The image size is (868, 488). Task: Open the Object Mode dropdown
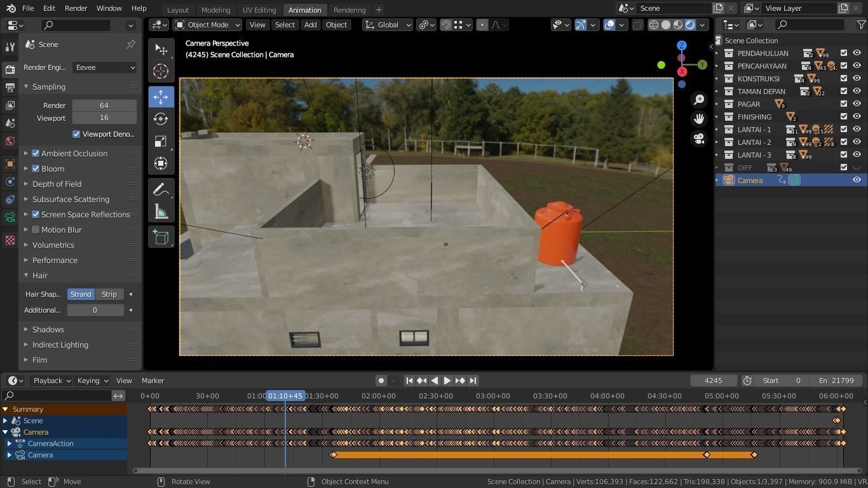(x=208, y=25)
